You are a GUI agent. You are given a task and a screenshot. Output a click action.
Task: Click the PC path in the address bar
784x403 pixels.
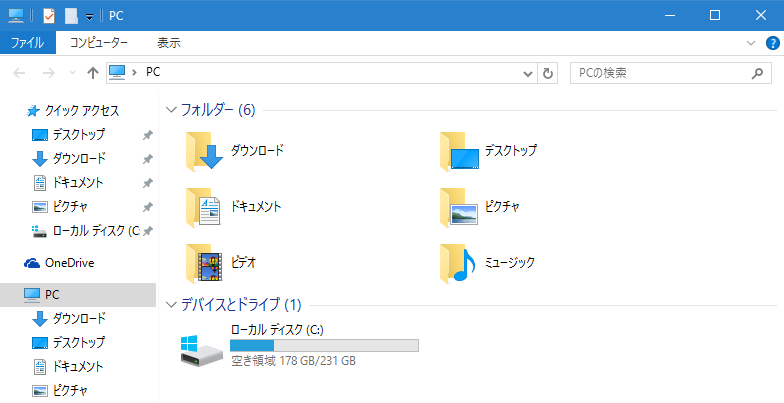pyautogui.click(x=153, y=72)
